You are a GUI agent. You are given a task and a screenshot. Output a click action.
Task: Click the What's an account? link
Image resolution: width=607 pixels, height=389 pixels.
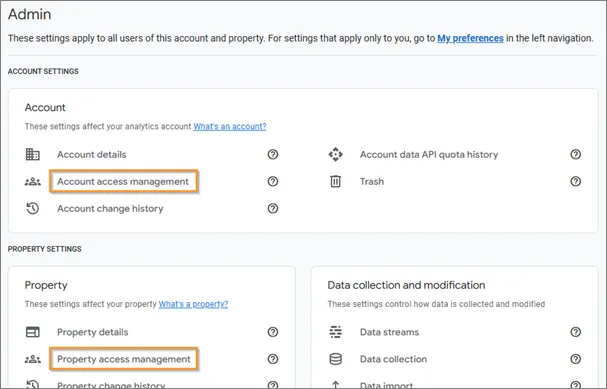click(x=230, y=127)
